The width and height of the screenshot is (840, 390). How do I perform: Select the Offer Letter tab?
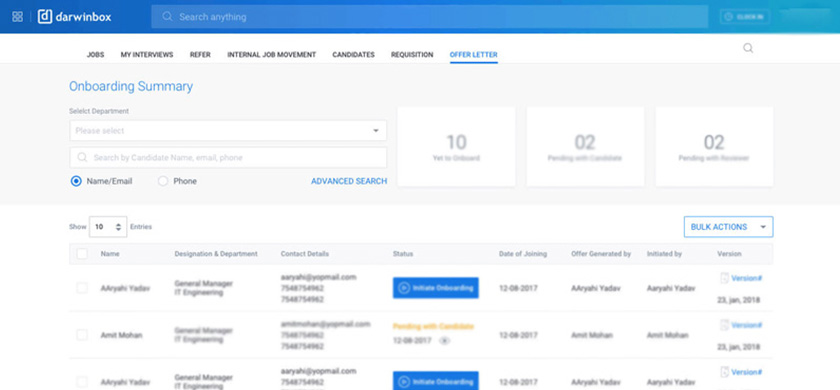[x=474, y=55]
